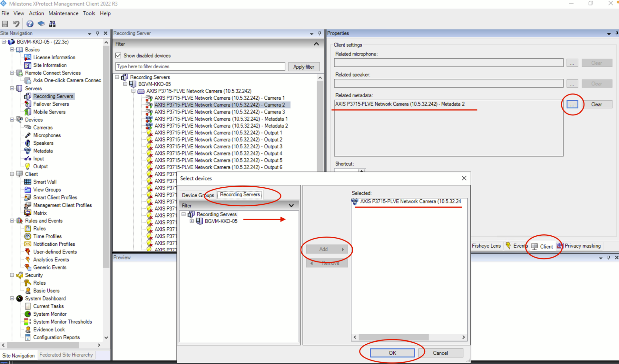The height and width of the screenshot is (364, 619).
Task: Expand the Filter dropdown in Select devices dialog
Action: point(291,205)
